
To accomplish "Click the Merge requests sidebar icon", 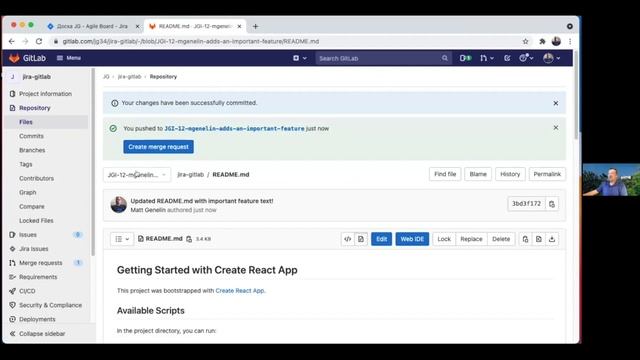I will point(12,263).
